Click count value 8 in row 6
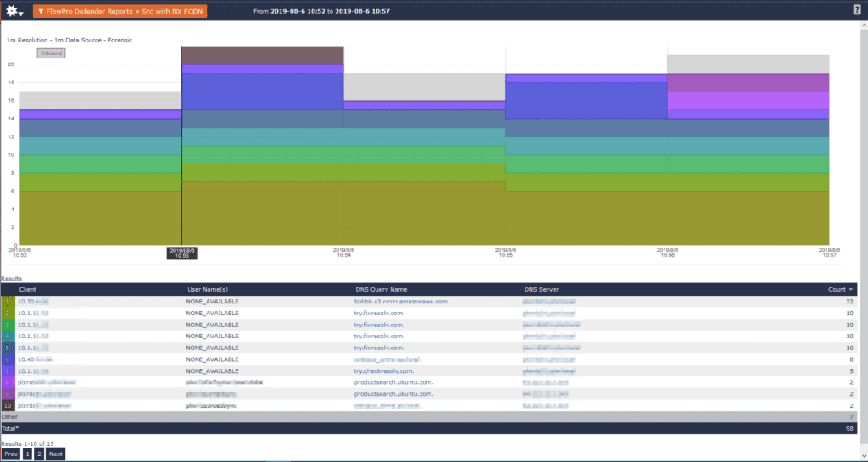Screen dimensions: 868x462 click(x=851, y=359)
